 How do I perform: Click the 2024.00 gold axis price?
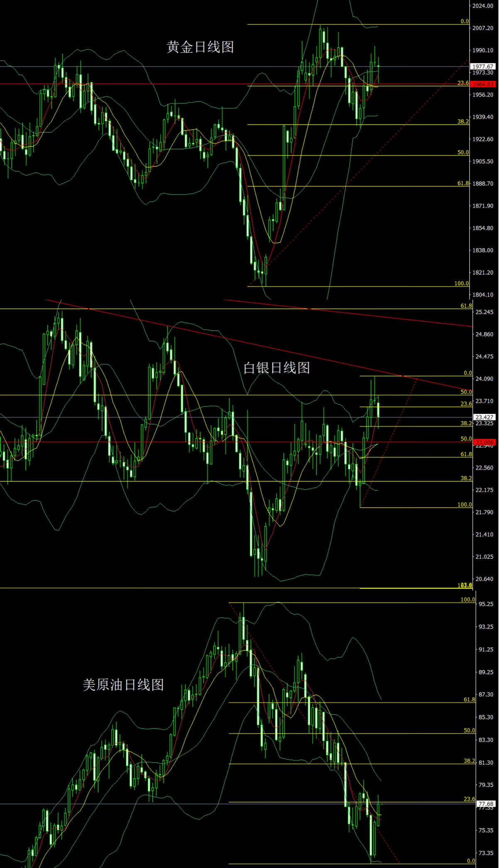coord(483,6)
